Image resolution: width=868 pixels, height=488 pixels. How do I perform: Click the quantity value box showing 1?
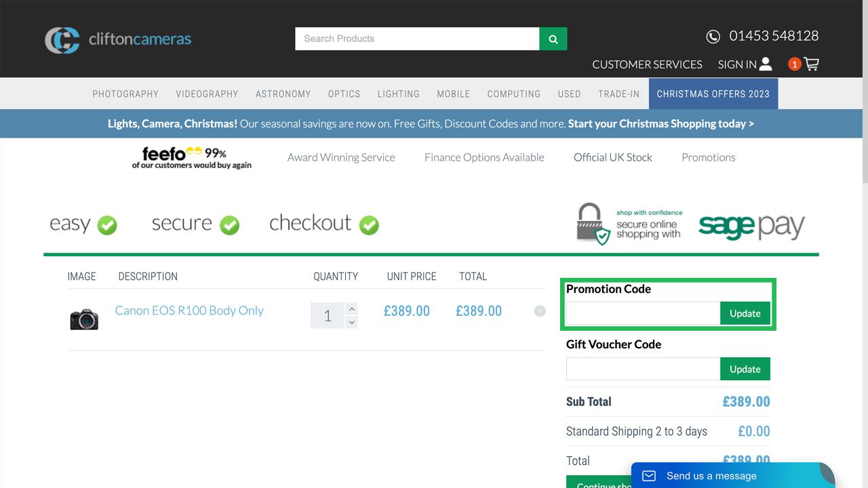[x=328, y=315]
